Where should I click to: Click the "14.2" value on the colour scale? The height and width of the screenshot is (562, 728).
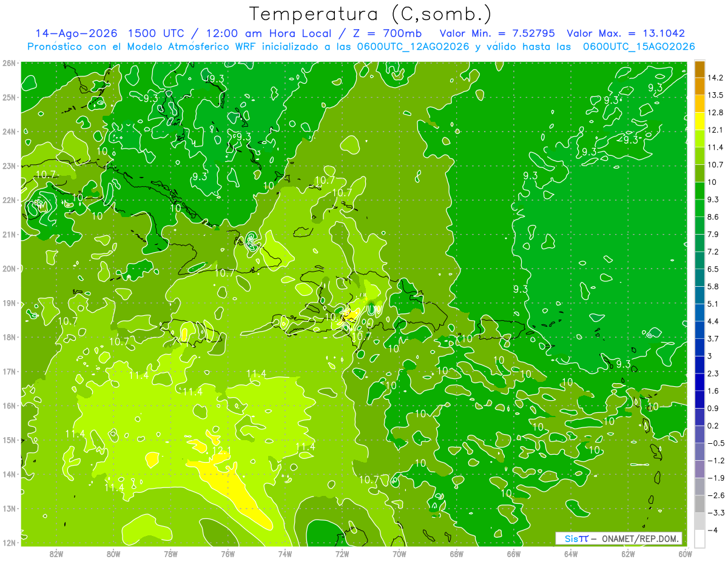pyautogui.click(x=715, y=78)
